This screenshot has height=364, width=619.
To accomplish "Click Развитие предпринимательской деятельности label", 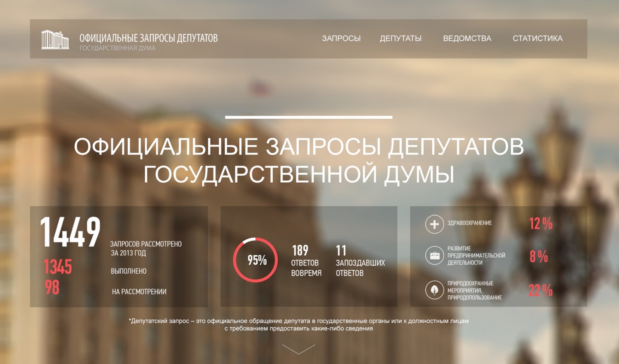I will tap(476, 255).
